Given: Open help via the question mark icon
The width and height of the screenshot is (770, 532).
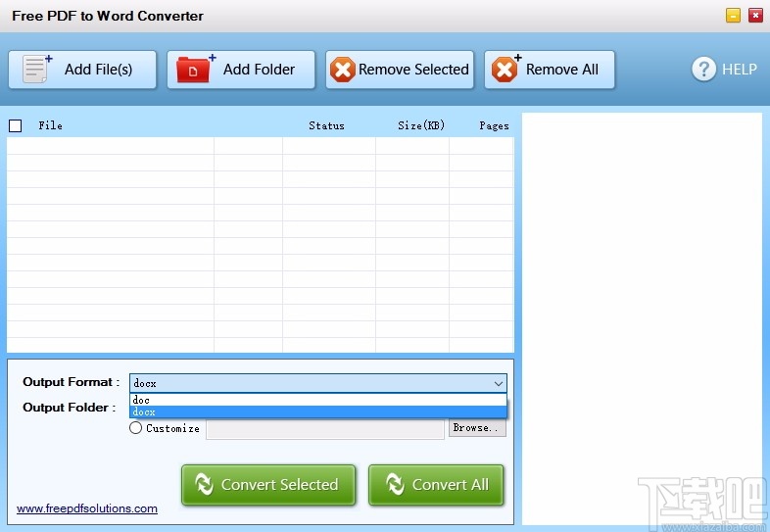Looking at the screenshot, I should [x=703, y=69].
